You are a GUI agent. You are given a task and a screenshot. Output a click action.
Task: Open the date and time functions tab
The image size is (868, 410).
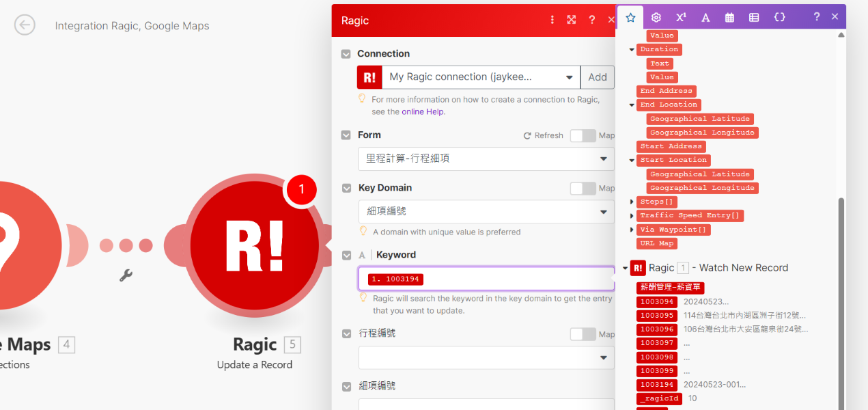[x=729, y=17]
